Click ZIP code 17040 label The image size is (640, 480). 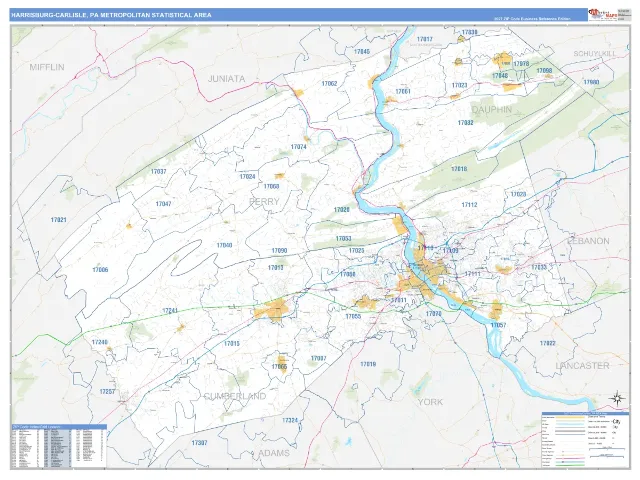[224, 245]
